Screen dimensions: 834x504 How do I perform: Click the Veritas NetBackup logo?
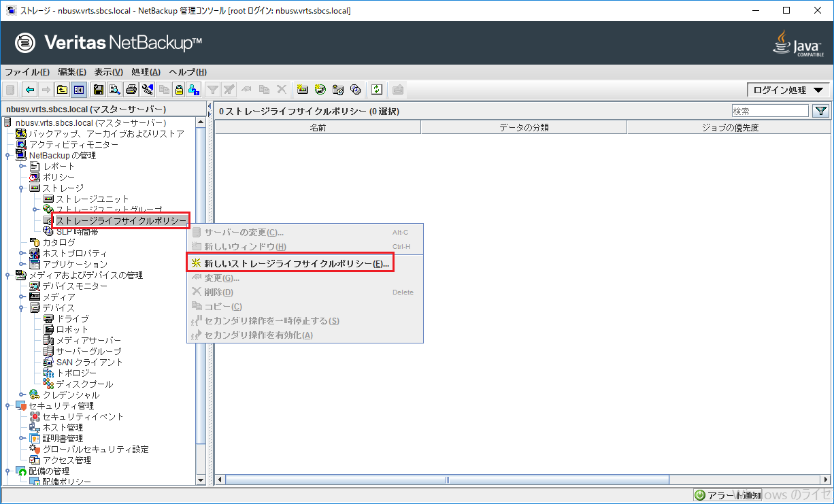coord(109,43)
